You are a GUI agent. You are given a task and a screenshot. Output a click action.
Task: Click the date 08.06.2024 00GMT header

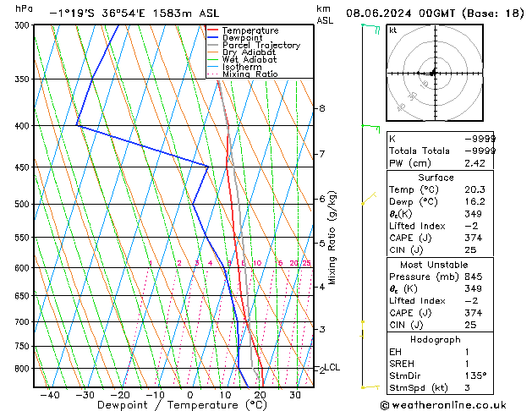click(400, 14)
